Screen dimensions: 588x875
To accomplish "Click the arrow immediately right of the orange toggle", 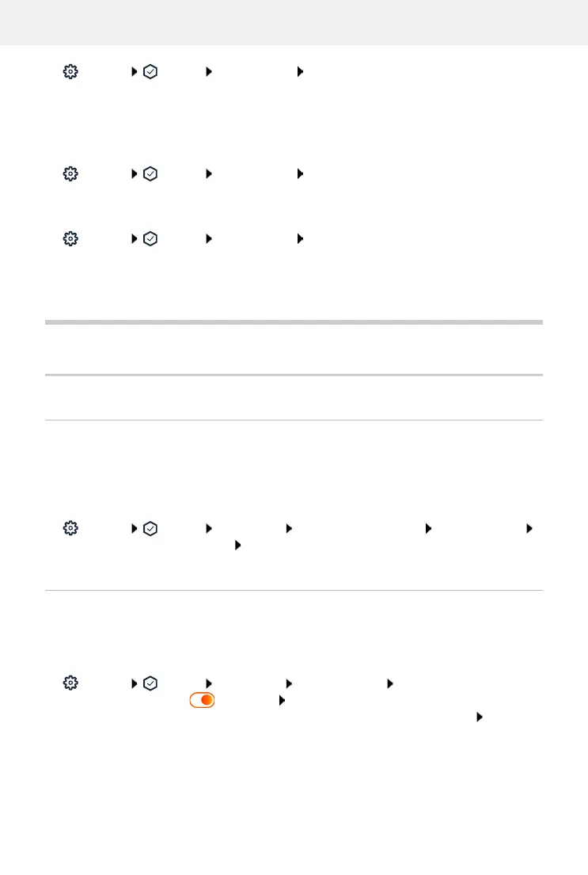I will [x=280, y=700].
